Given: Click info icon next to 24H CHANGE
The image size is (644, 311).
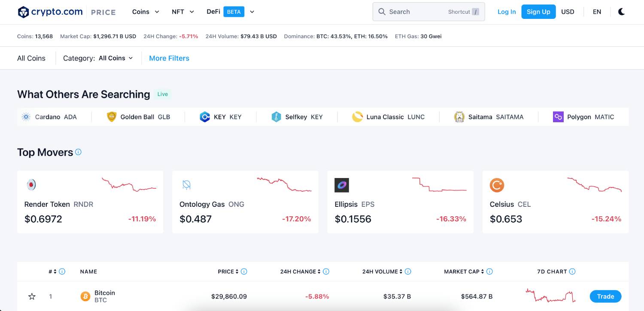Looking at the screenshot, I should (x=326, y=272).
